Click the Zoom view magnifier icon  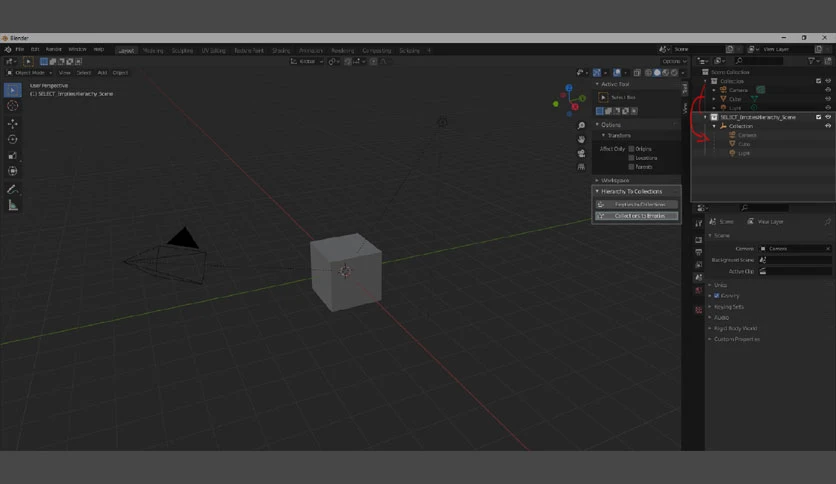(x=581, y=125)
